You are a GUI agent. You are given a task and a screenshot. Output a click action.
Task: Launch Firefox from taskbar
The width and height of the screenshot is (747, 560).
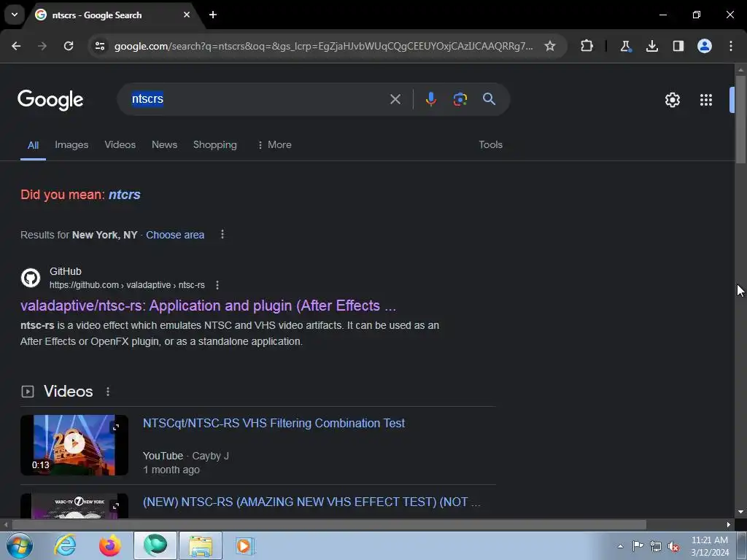coord(109,545)
